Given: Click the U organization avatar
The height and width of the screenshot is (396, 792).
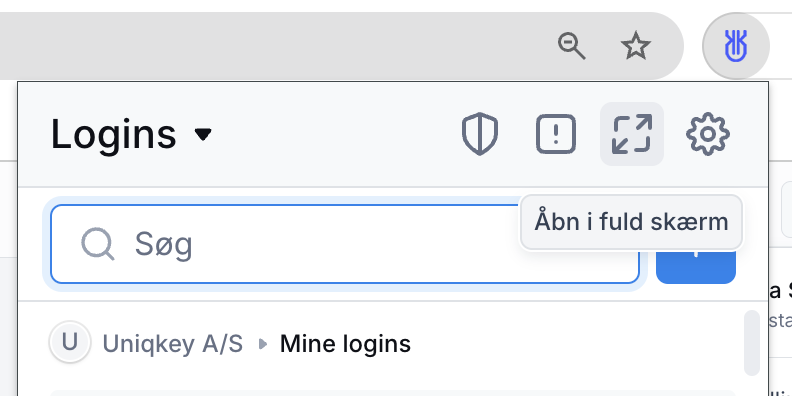Looking at the screenshot, I should point(70,342).
